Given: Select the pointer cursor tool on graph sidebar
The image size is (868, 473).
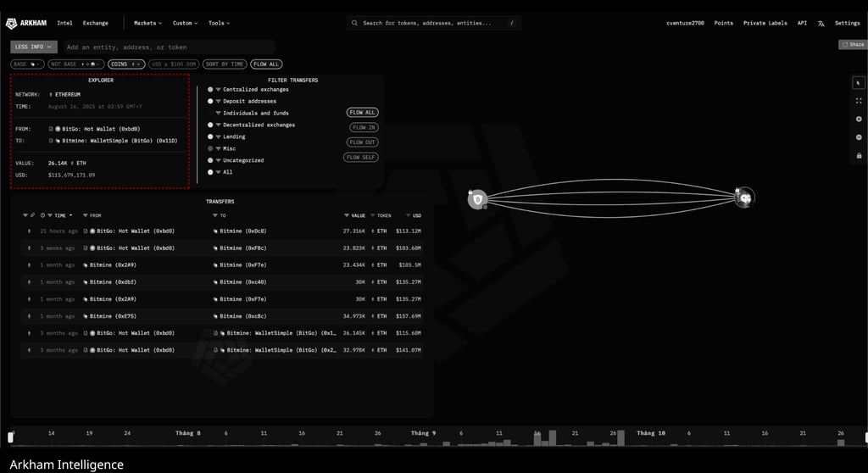Looking at the screenshot, I should [858, 83].
